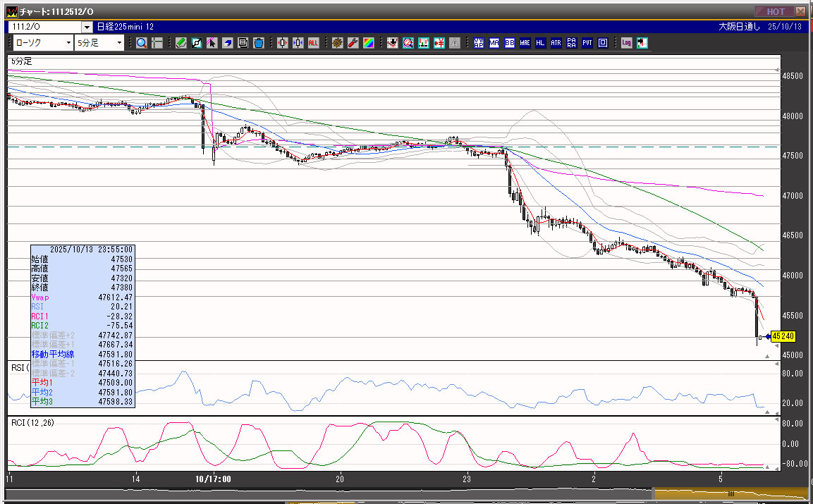Click the red ALL button icon
This screenshot has height=504, width=813.
coord(313,43)
